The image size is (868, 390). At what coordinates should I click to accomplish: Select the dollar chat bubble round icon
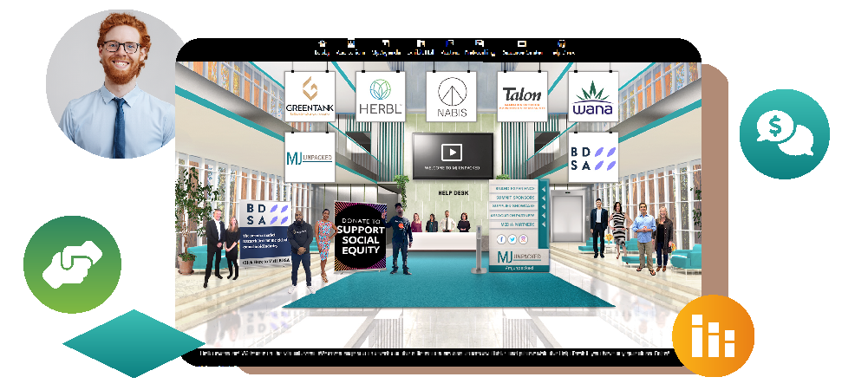pos(785,134)
